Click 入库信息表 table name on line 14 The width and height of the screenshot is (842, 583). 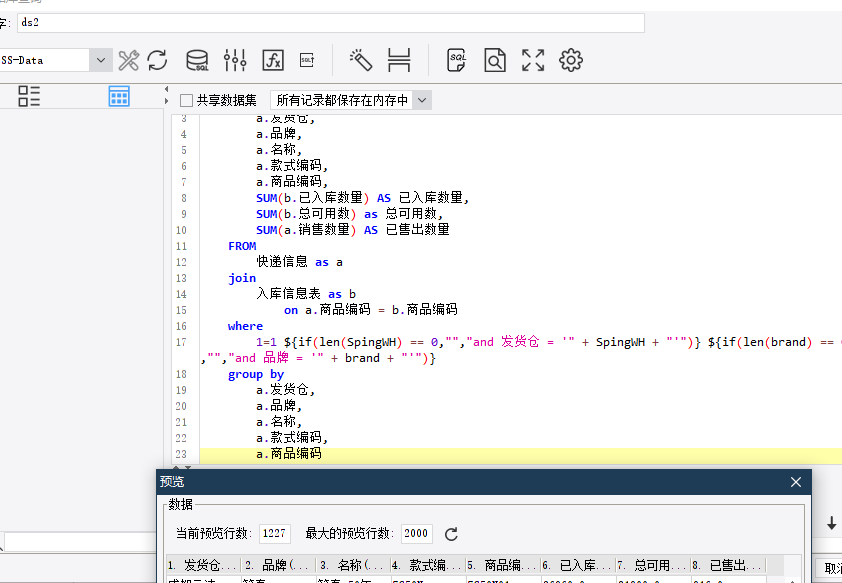(288, 294)
